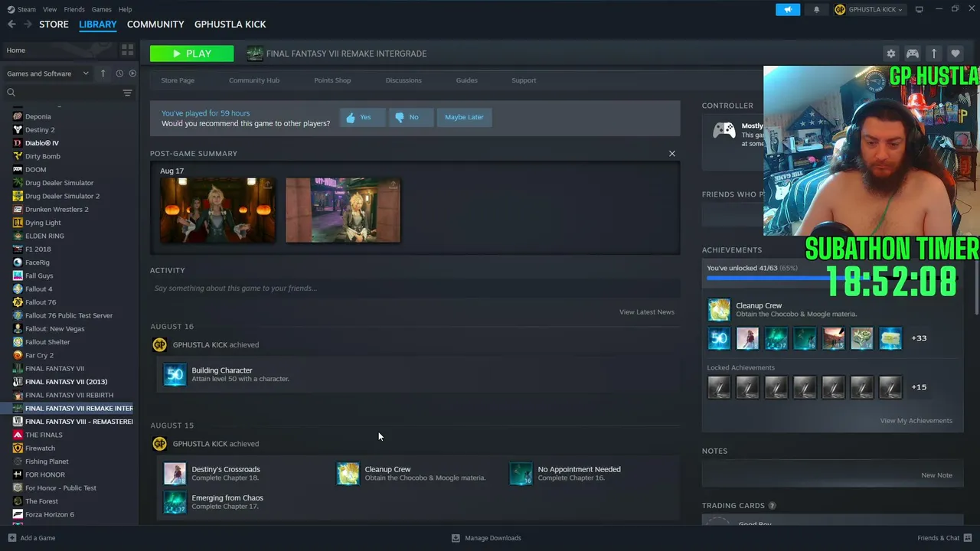Open the Friends menu
The width and height of the screenshot is (980, 551).
(74, 9)
